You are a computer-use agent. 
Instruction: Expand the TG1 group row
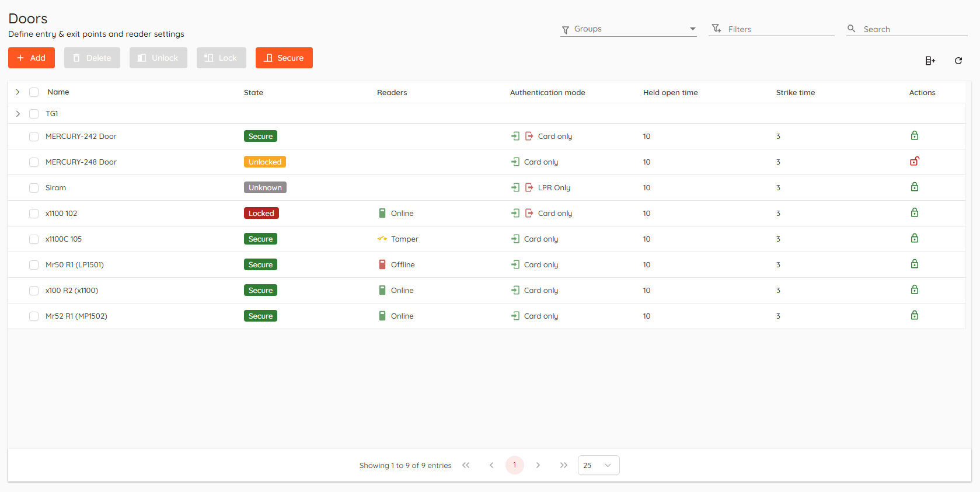[x=18, y=114]
